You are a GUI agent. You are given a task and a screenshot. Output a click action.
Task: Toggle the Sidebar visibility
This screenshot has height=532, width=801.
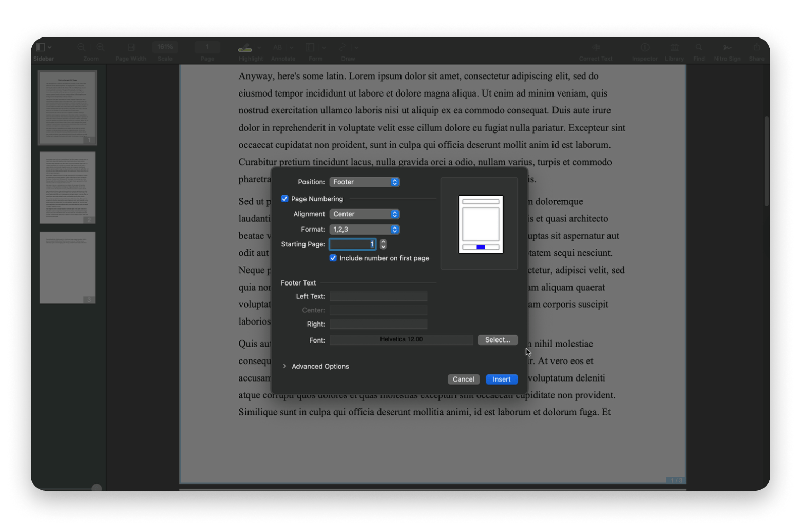coord(41,47)
